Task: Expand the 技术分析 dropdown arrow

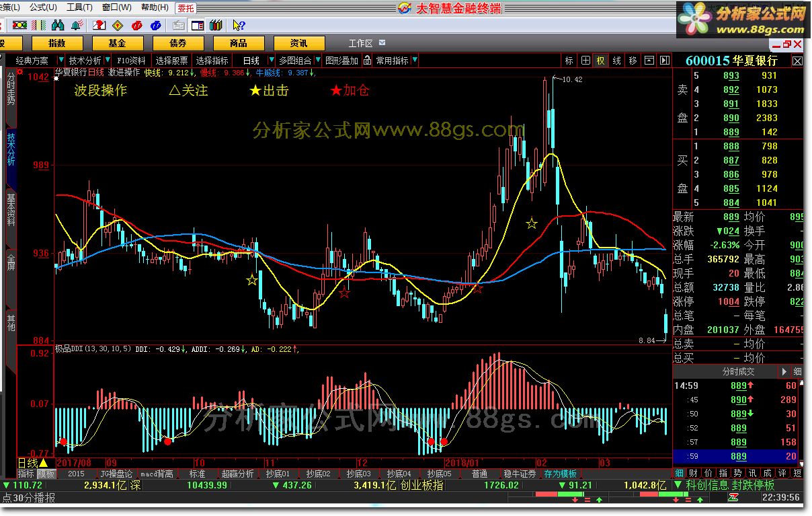Action: pyautogui.click(x=108, y=60)
